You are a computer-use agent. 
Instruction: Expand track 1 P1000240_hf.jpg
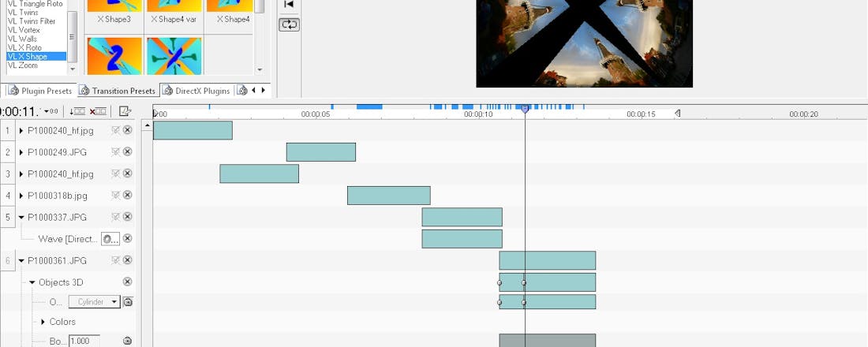pyautogui.click(x=21, y=131)
